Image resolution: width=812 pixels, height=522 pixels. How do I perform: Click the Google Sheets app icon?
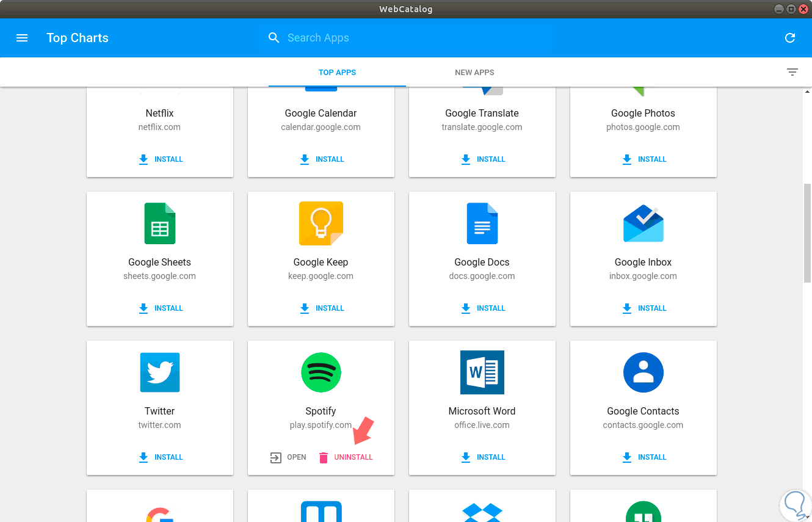coord(160,223)
